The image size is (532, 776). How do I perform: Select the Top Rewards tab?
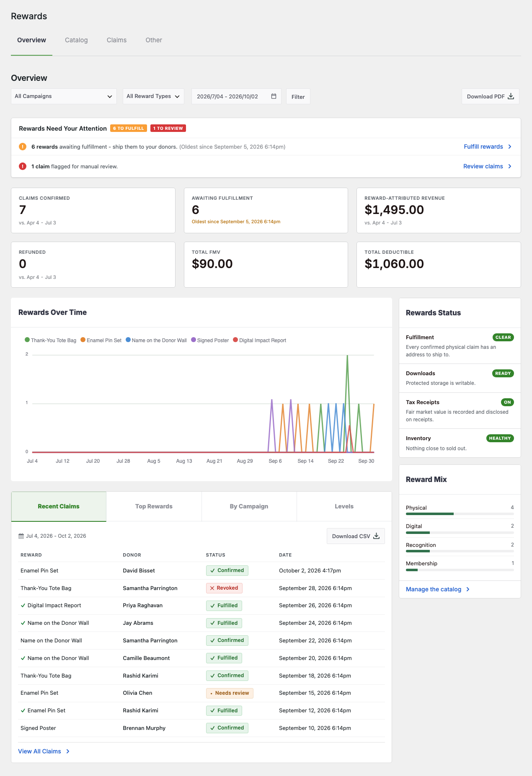point(154,506)
